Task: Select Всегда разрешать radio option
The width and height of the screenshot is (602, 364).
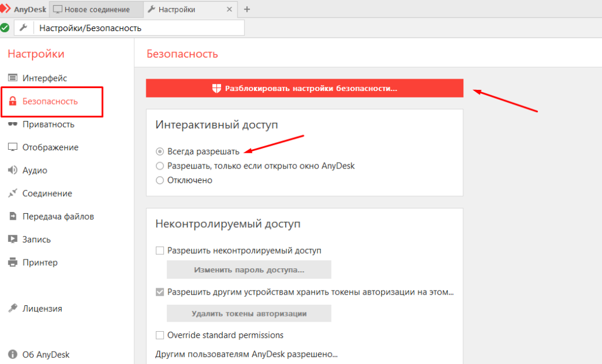Action: pyautogui.click(x=160, y=151)
